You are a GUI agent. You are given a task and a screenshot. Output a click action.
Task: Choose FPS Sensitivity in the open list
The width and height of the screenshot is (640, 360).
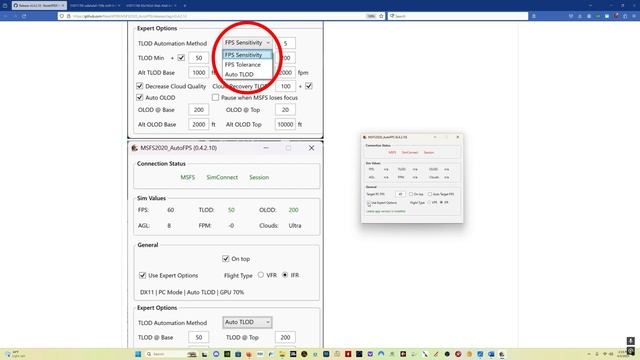[247, 55]
